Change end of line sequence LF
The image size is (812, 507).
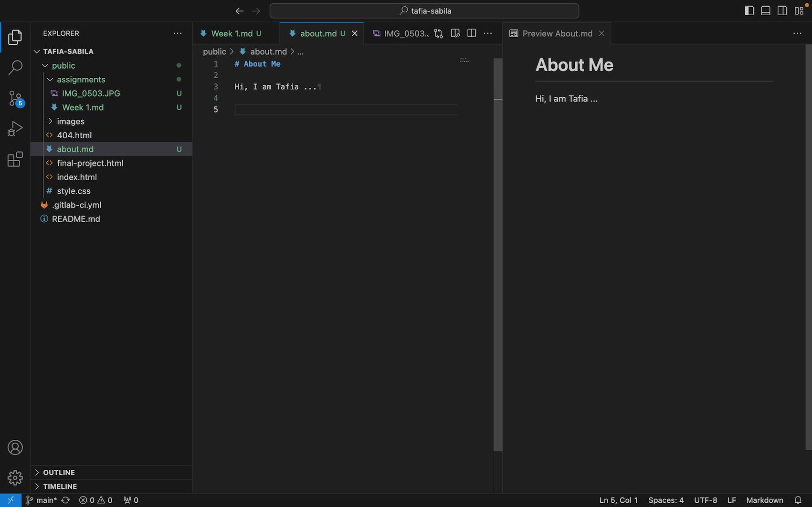tap(732, 500)
